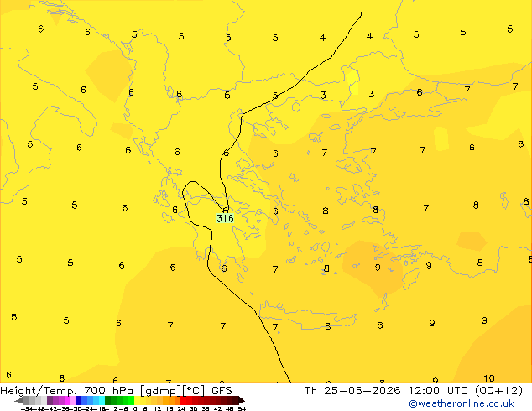This screenshot has height=411, width=532.
Task: Click the gray left arrow of color scale
Action: (19, 401)
